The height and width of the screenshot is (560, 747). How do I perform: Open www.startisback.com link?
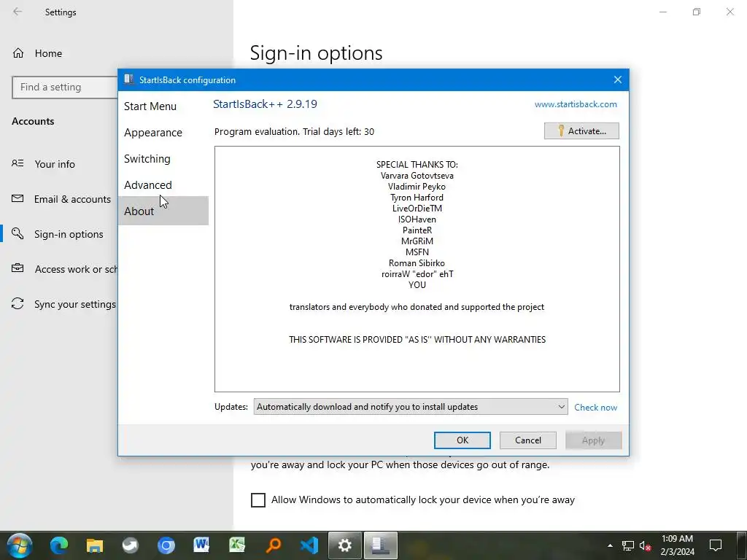click(x=576, y=104)
